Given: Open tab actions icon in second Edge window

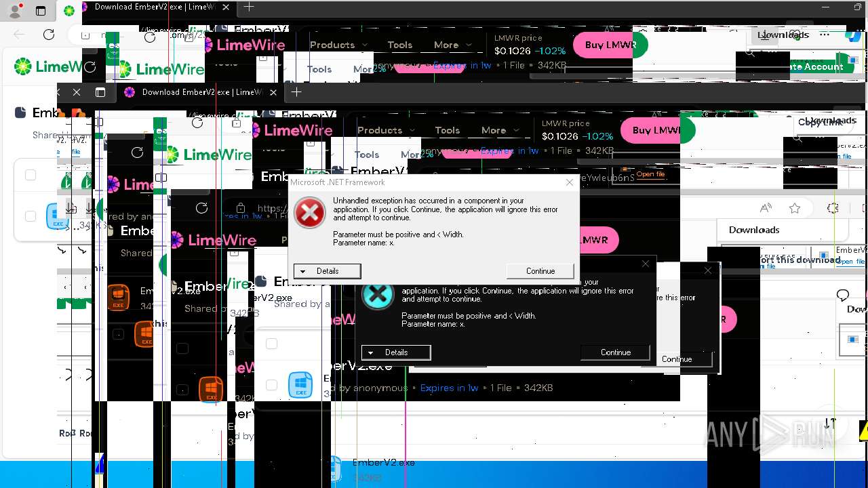Looking at the screenshot, I should pyautogui.click(x=100, y=92).
